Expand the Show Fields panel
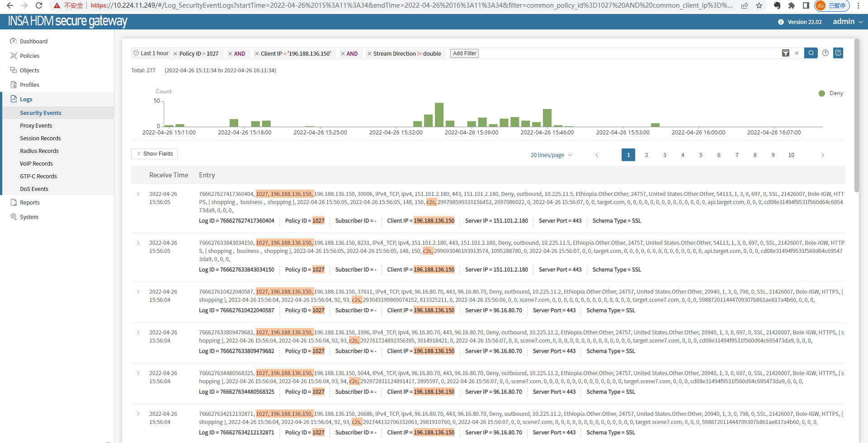 coord(154,154)
